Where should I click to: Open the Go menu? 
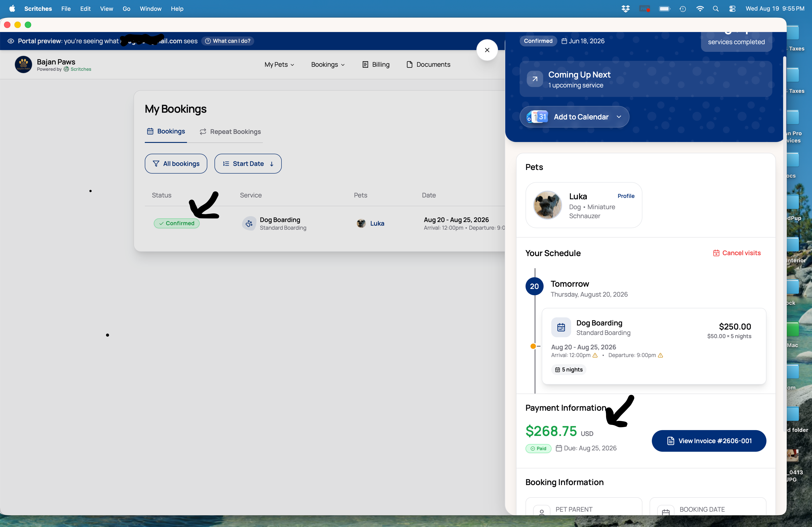[126, 9]
